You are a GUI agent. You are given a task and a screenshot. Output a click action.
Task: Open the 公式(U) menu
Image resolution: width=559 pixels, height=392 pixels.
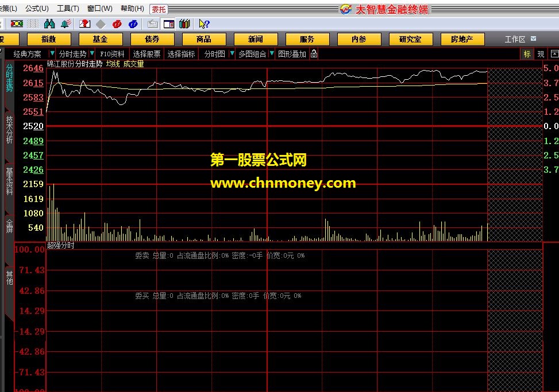[37, 8]
